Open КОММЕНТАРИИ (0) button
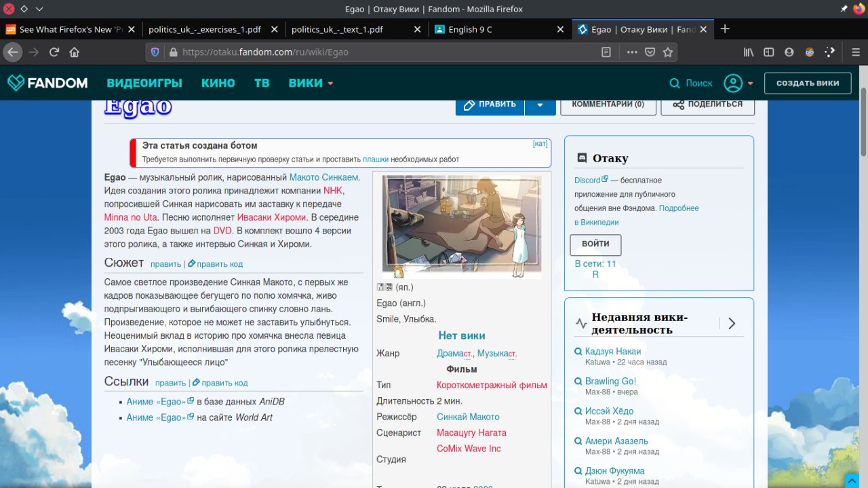The width and height of the screenshot is (868, 488). click(x=608, y=105)
